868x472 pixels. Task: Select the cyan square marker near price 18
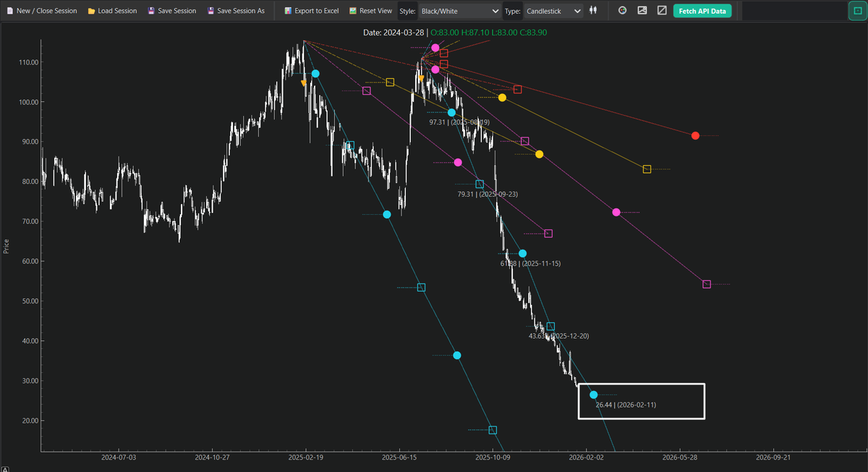click(493, 430)
